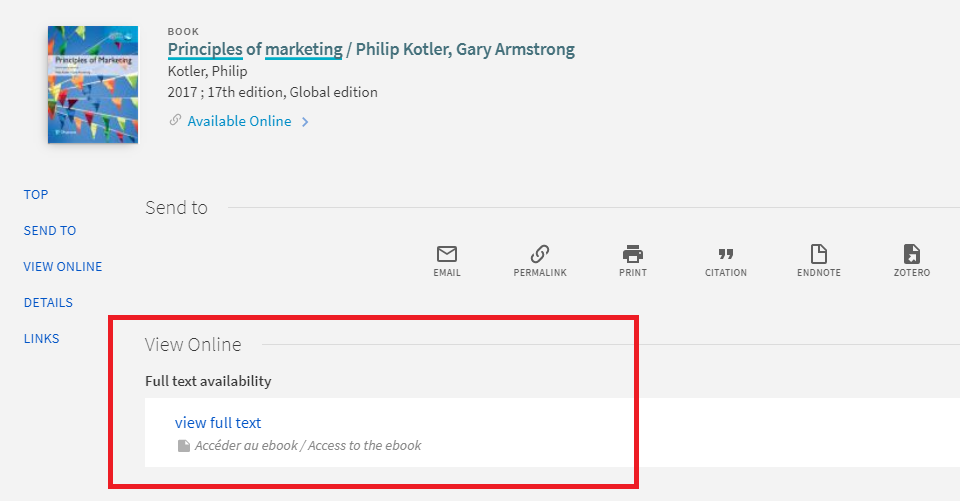Select VIEW ONLINE in the side navigation
This screenshot has width=960, height=501.
tap(62, 267)
